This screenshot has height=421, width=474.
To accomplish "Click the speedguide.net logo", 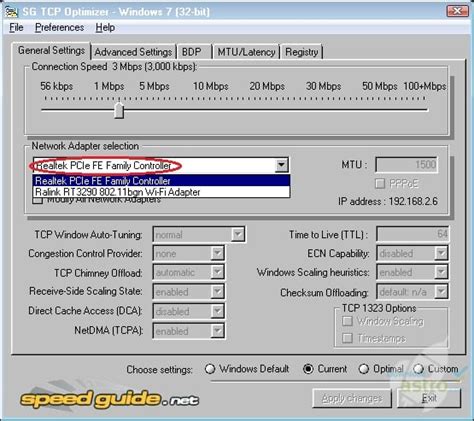I will [110, 399].
